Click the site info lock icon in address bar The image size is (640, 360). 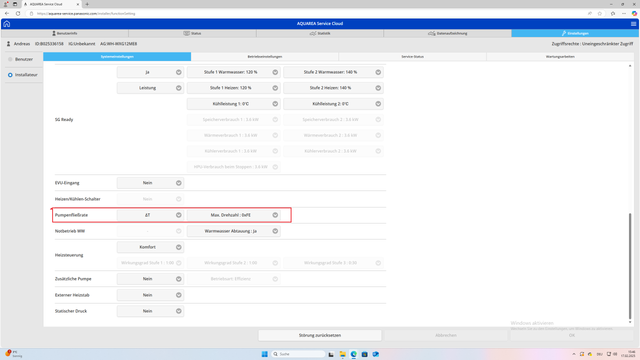pyautogui.click(x=31, y=13)
